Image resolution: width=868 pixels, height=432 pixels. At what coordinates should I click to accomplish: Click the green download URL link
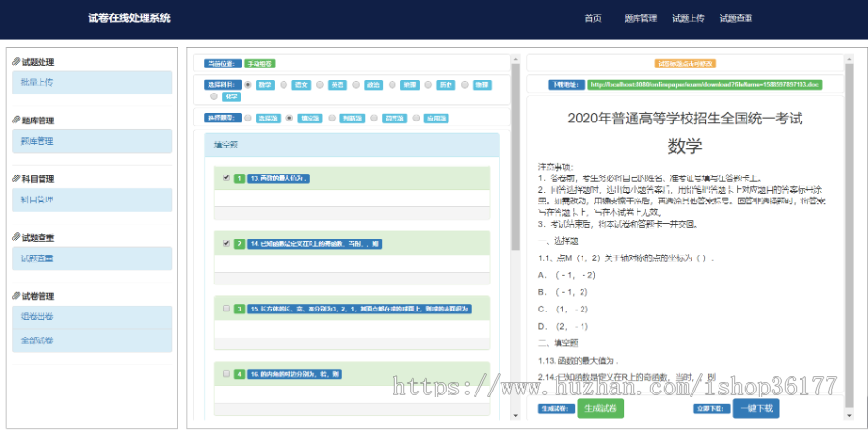(x=704, y=85)
